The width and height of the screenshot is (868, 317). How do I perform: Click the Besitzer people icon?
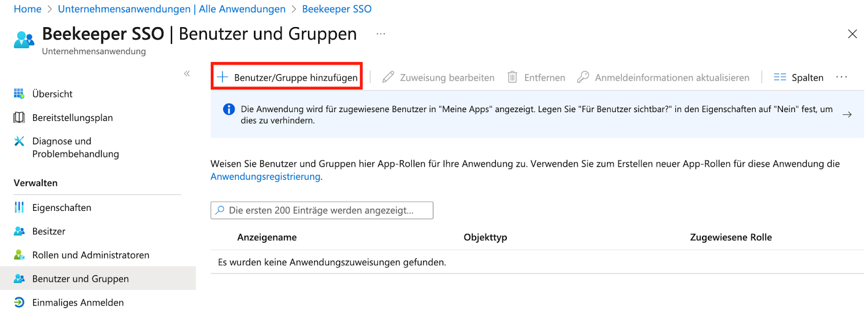pyautogui.click(x=19, y=231)
